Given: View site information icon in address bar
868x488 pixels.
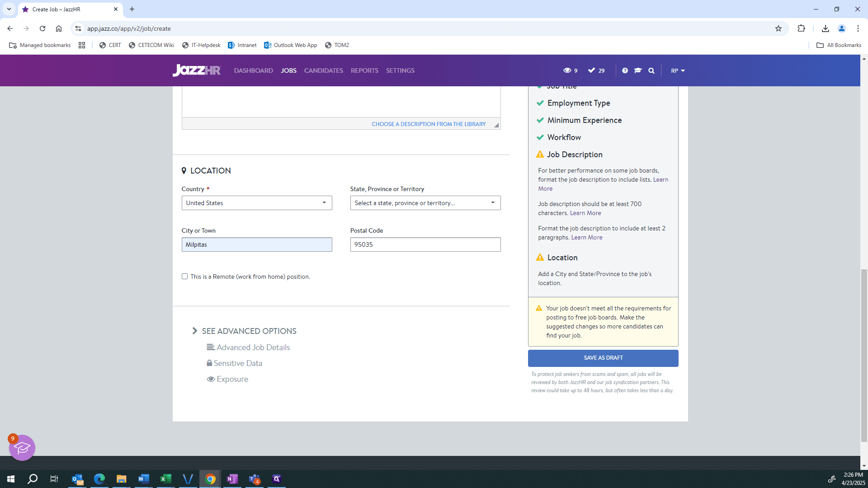Looking at the screenshot, I should (x=78, y=28).
